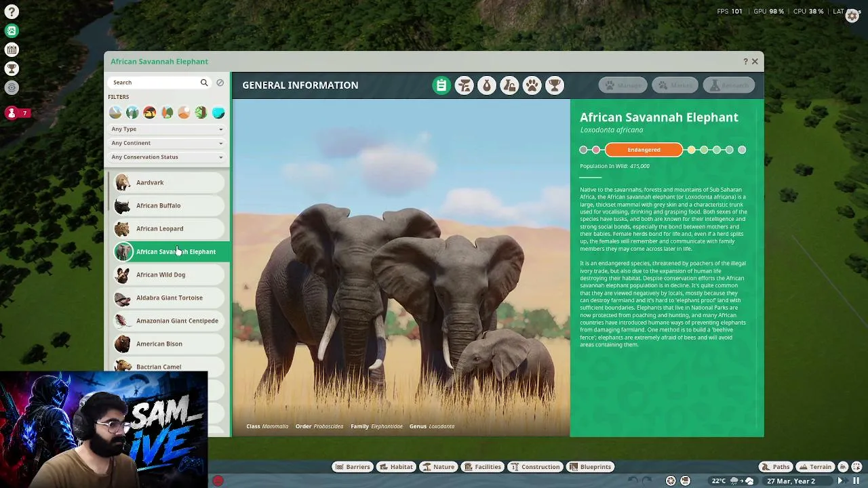868x488 pixels.
Task: Select American Bison in the animal list
Action: tap(169, 344)
